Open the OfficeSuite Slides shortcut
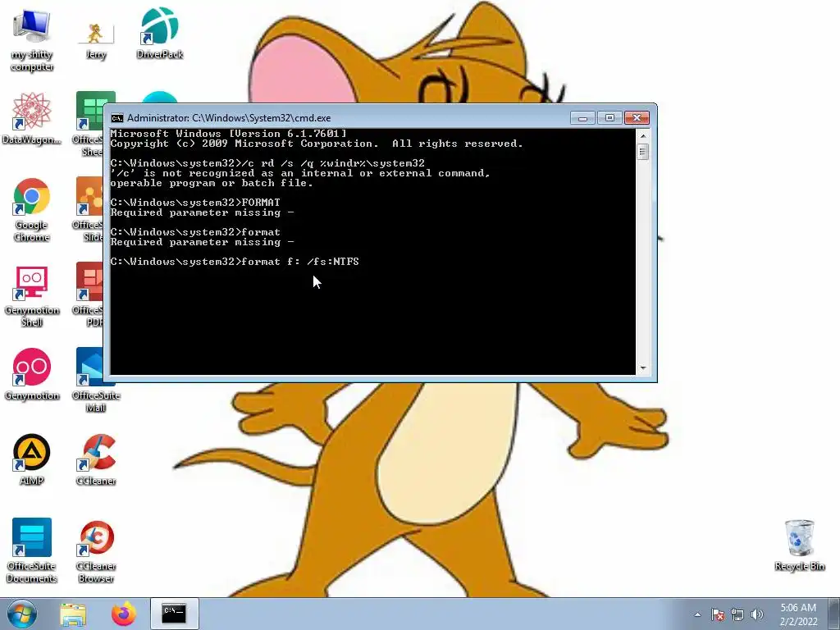The width and height of the screenshot is (840, 630). pos(89,209)
